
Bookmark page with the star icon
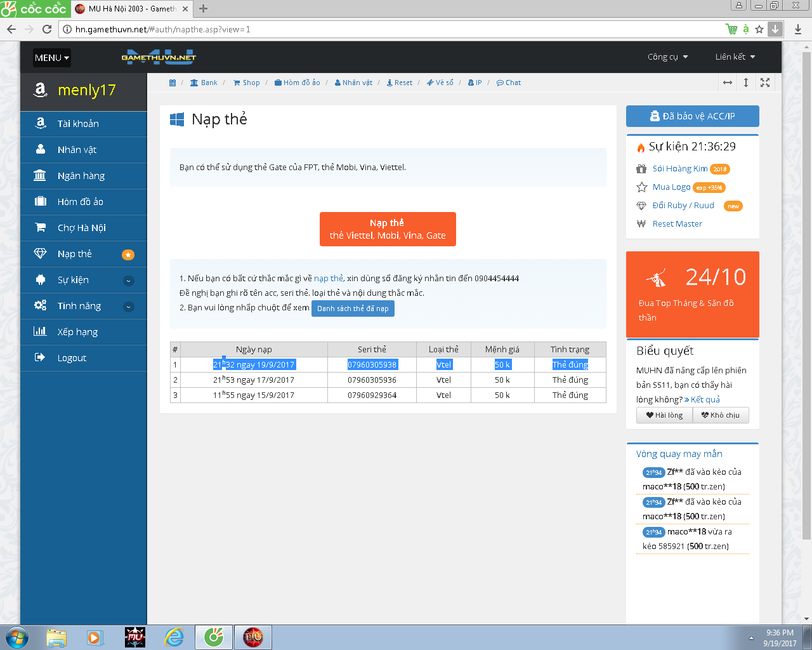759,29
